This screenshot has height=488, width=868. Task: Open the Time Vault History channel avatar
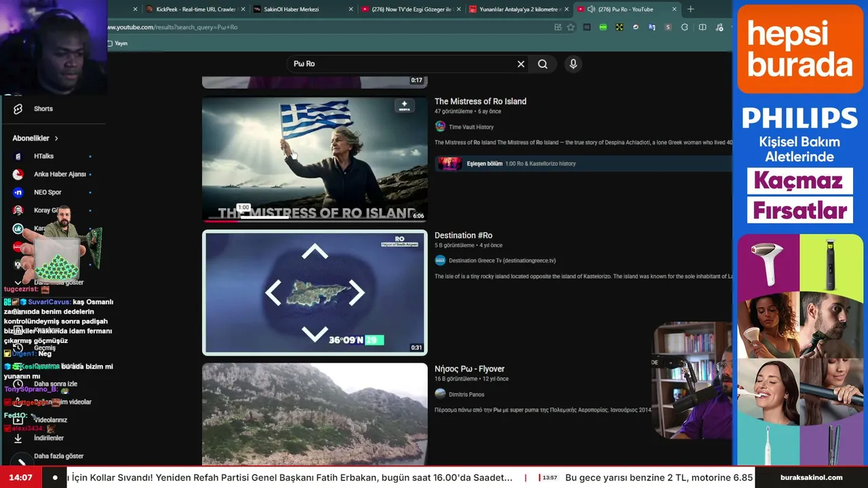[x=440, y=127]
